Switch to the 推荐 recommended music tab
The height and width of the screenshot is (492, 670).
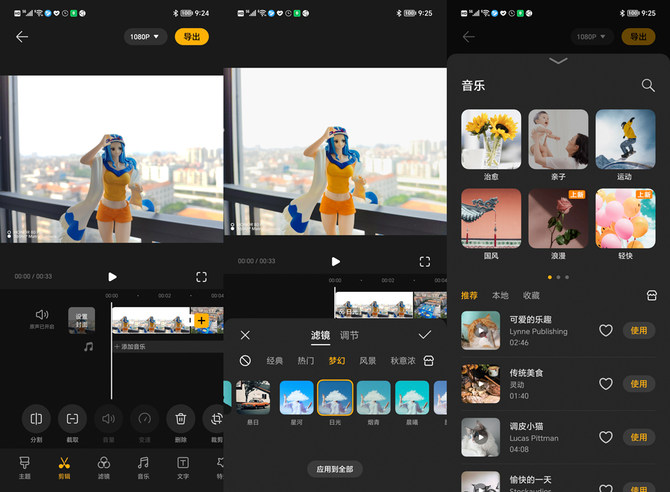coord(469,295)
